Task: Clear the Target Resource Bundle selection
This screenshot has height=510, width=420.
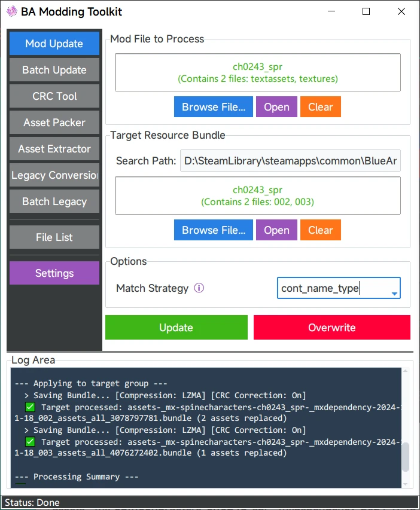Action: [x=321, y=230]
